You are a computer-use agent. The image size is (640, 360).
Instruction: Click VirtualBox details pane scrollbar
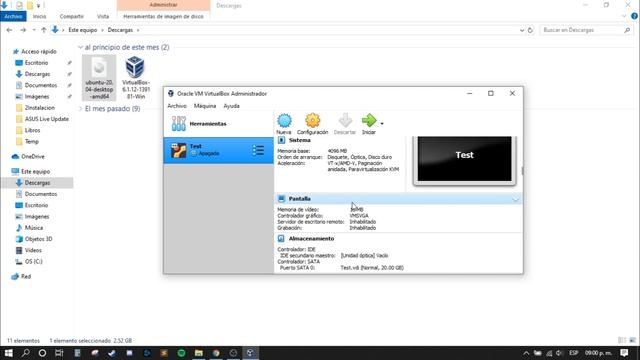coord(522,170)
